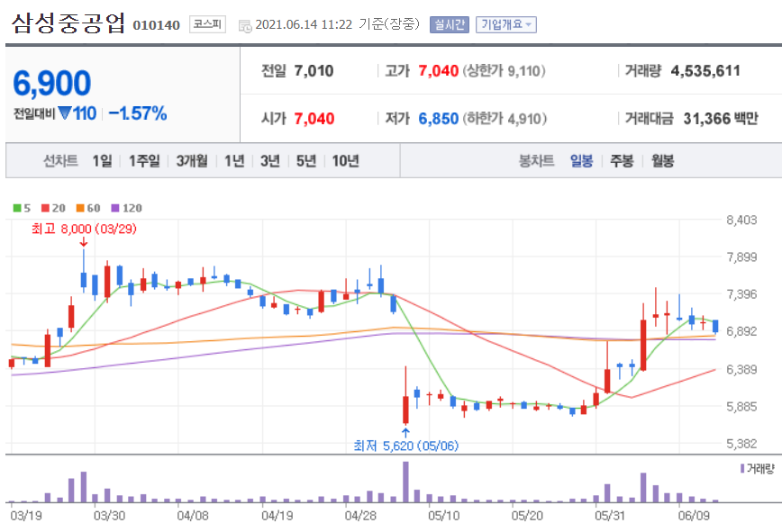Click the 5,885 price axis label
782x532 pixels.
(x=741, y=407)
